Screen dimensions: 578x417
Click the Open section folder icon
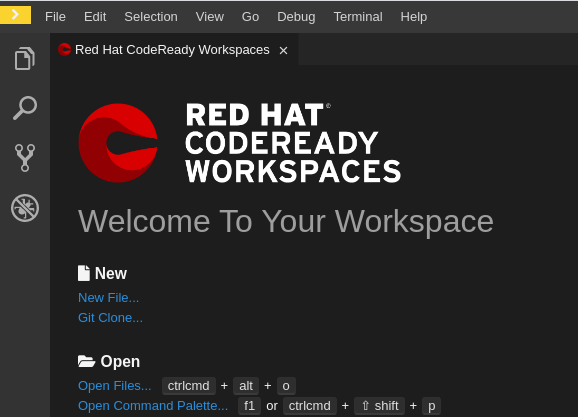tap(86, 361)
